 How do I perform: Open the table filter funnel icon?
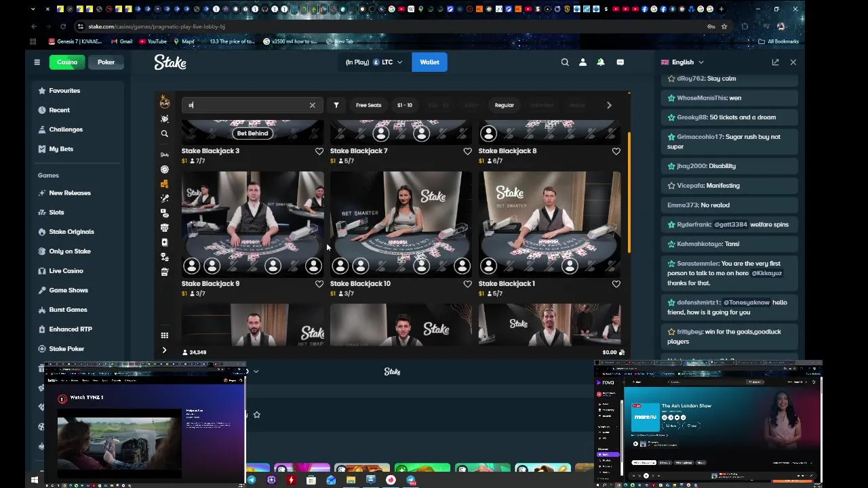[336, 105]
